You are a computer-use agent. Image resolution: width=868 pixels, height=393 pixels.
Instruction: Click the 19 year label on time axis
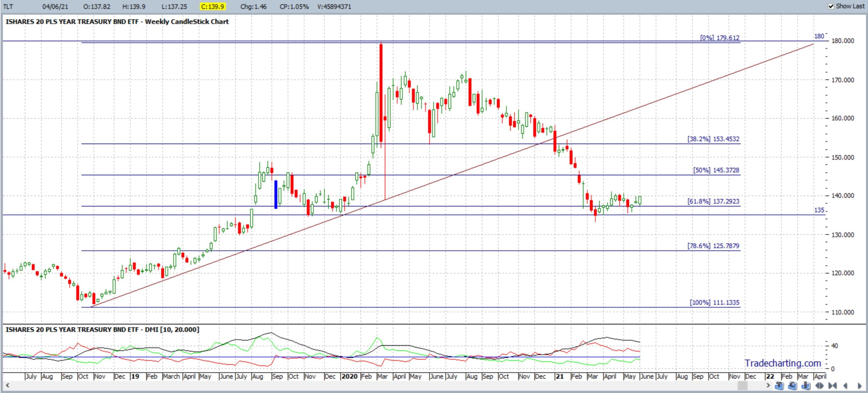coord(135,377)
